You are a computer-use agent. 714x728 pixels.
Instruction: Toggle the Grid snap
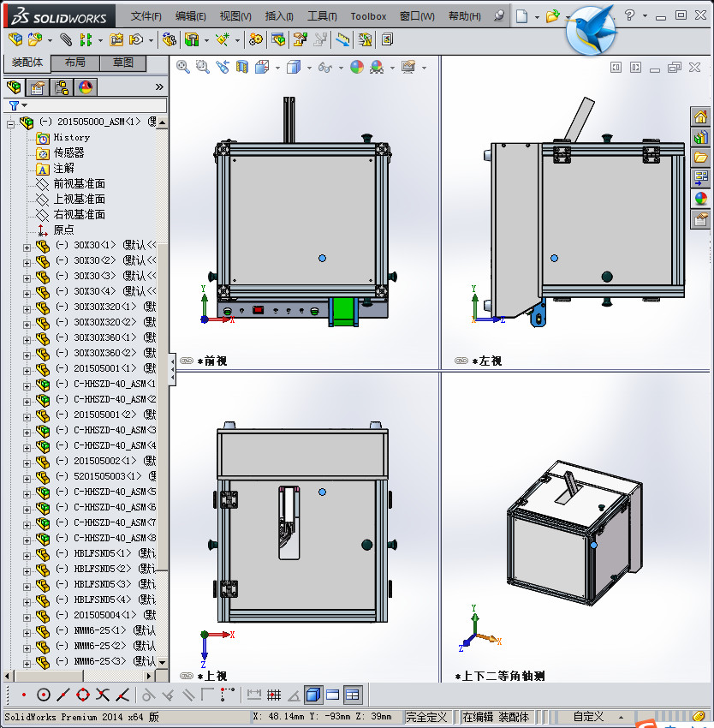(274, 695)
